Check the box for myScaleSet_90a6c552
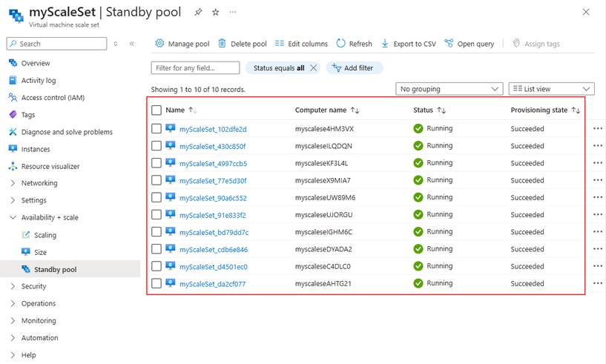The image size is (606, 364). pyautogui.click(x=157, y=197)
